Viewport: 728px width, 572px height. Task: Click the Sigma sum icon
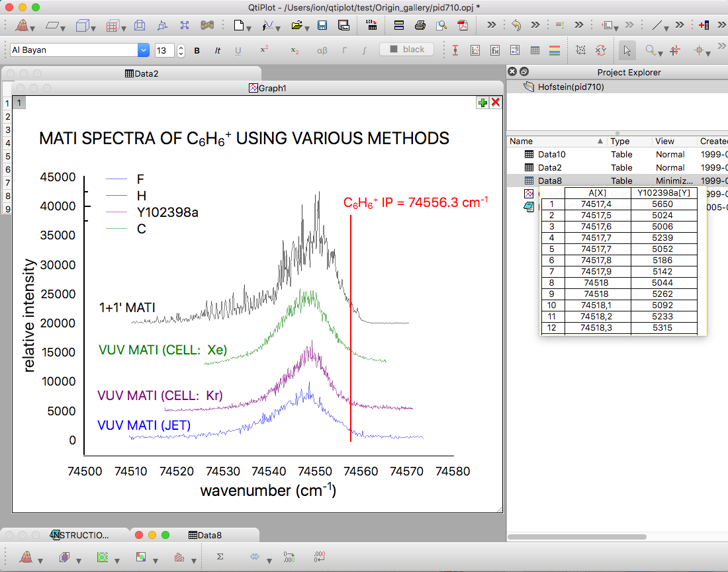[220, 557]
